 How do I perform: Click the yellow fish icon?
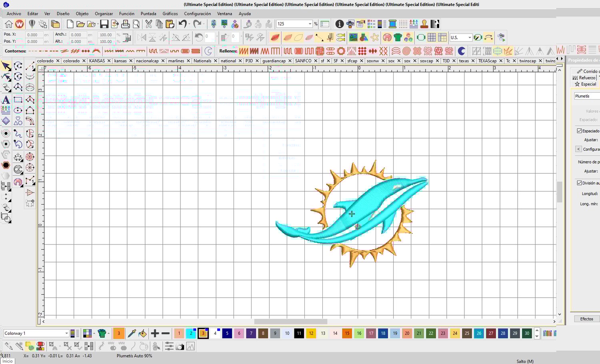point(341,38)
